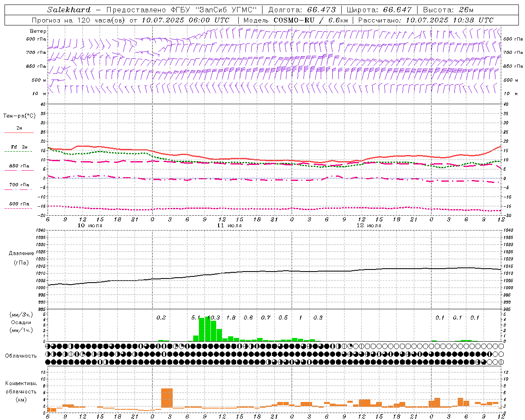Click the 5.1 precipitation total
The image size is (525, 420).
[196, 317]
